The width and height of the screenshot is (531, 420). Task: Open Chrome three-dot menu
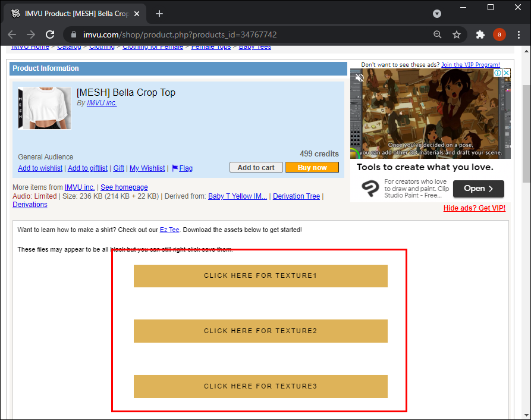519,35
